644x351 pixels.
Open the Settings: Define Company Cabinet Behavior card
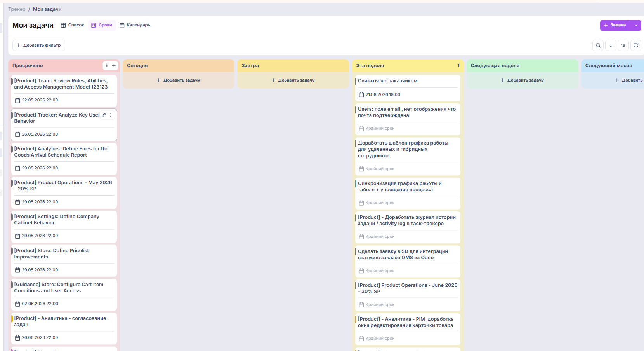pyautogui.click(x=64, y=226)
